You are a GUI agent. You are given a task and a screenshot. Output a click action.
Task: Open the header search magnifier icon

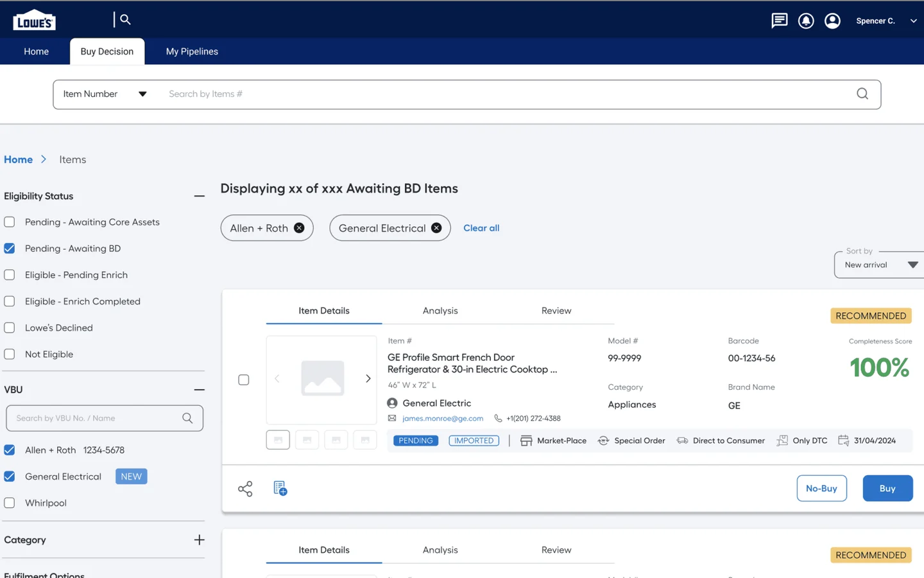[x=125, y=19]
